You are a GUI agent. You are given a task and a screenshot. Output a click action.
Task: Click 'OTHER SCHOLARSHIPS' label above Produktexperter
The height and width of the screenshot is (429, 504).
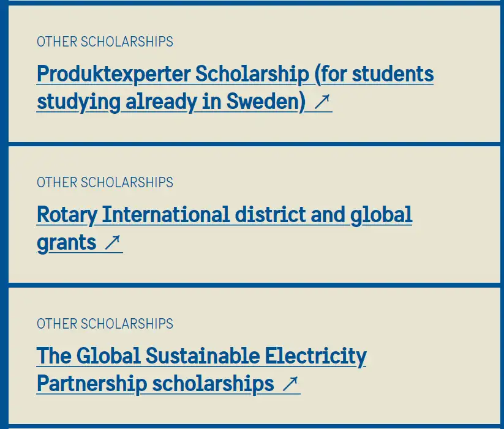[x=105, y=42]
